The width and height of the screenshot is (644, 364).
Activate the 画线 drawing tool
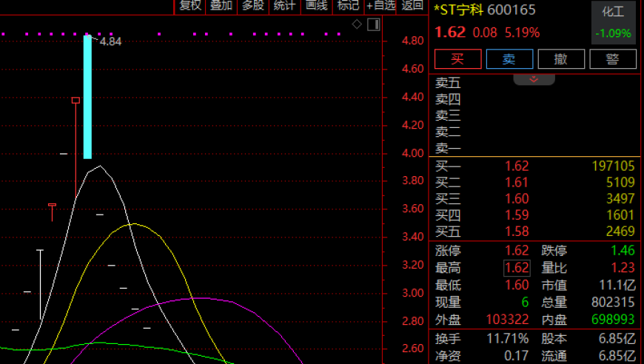(317, 6)
